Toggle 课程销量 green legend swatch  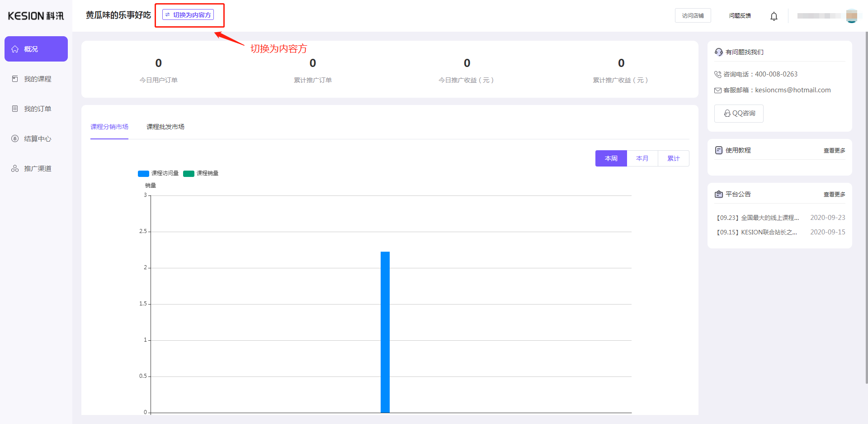pos(189,174)
